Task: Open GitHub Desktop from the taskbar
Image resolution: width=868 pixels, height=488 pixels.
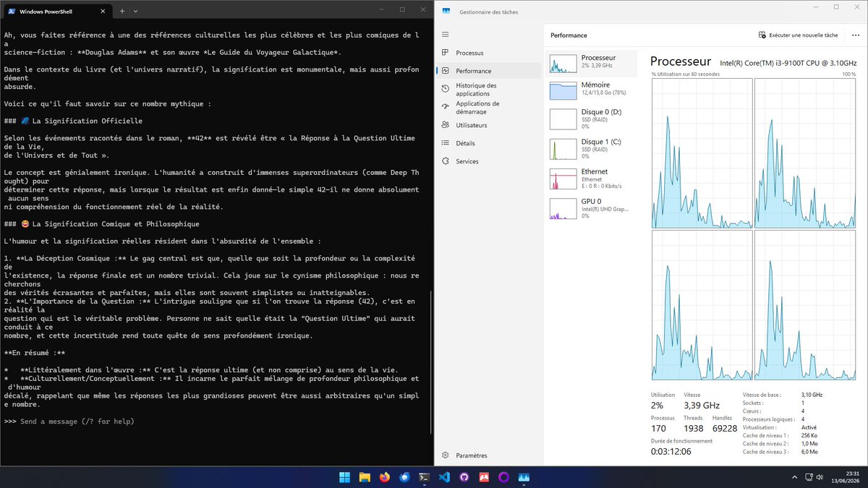Action: pos(464,477)
